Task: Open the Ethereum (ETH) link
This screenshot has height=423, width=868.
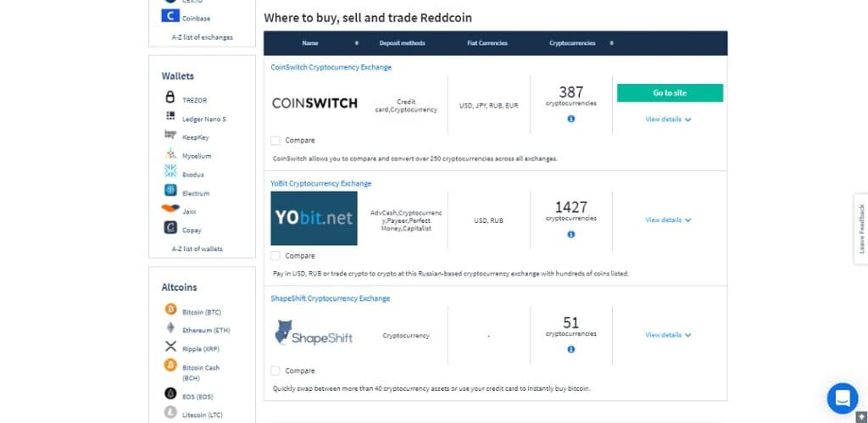Action: tap(206, 331)
